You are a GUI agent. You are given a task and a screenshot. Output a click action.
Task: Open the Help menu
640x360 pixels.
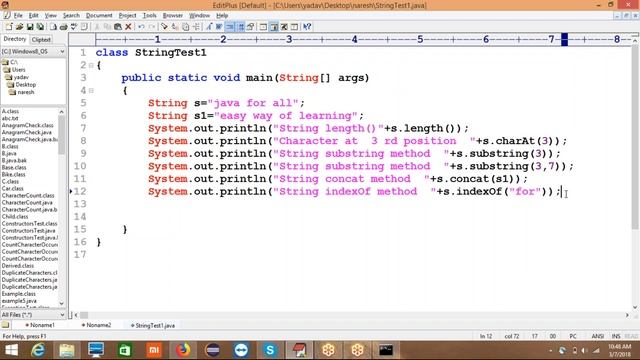[222, 16]
